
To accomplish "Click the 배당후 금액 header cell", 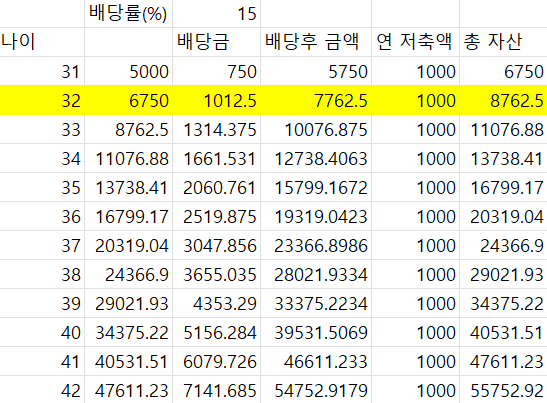I will 316,42.
